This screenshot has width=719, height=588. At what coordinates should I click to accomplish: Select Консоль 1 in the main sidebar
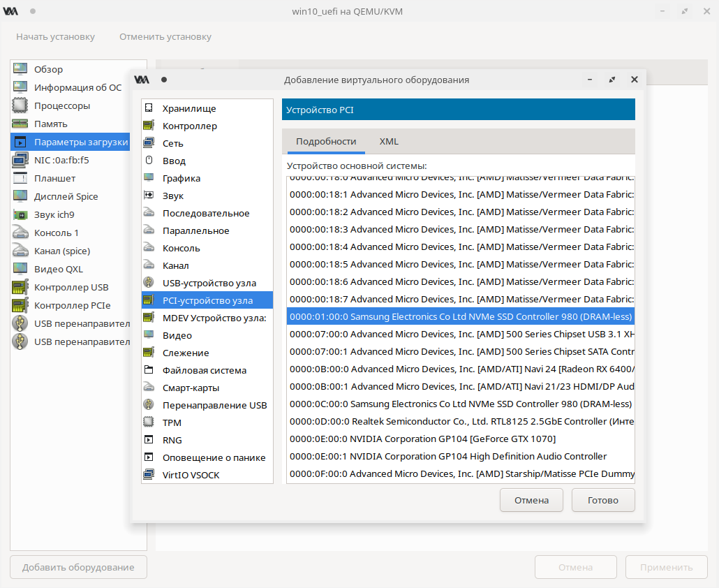pyautogui.click(x=70, y=233)
